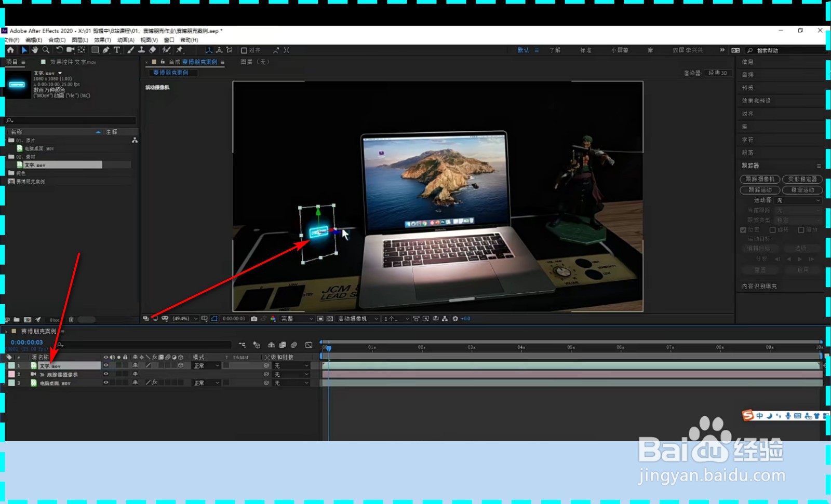Screen dimensions: 831x504
Task: Switch to the 效果控件 文字.mov tab
Action: (x=73, y=62)
